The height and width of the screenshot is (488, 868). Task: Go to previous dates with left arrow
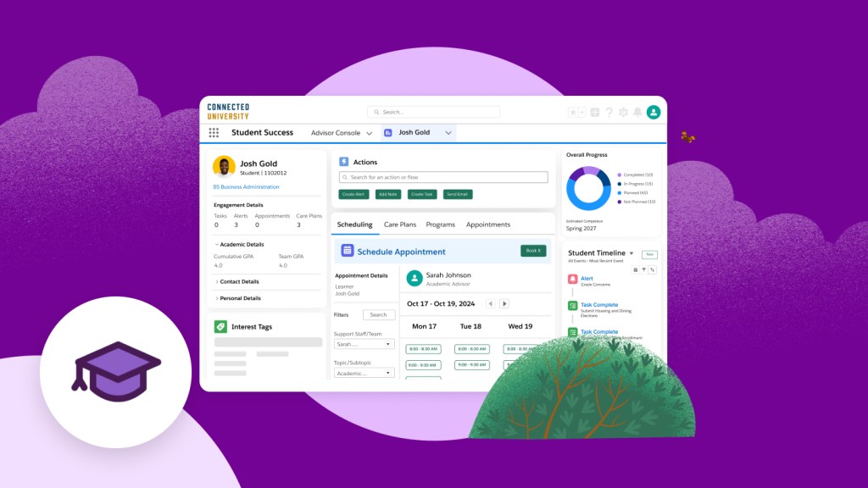click(x=491, y=304)
